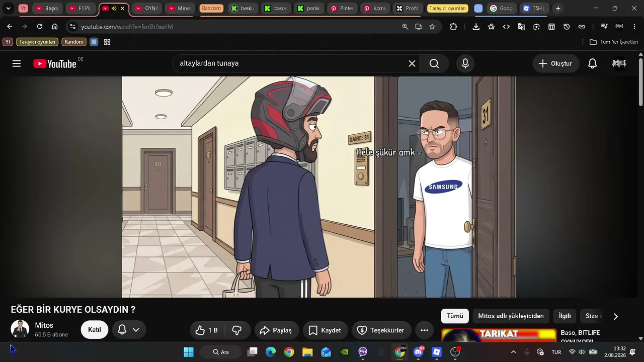This screenshot has height=362, width=644.
Task: Close the active YouTube tab
Action: (122, 9)
